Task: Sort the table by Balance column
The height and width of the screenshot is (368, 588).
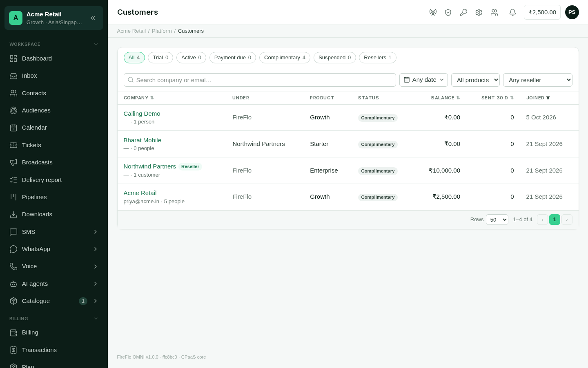Action: (445, 98)
